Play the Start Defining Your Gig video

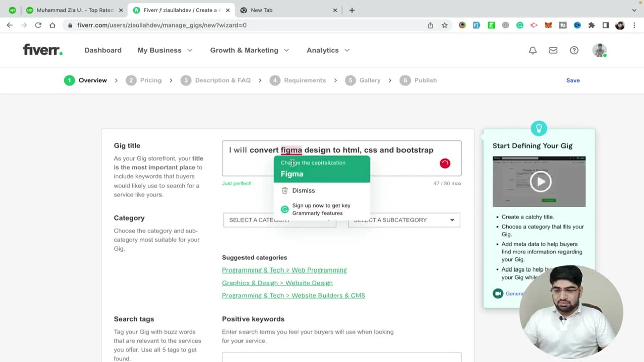[540, 182]
